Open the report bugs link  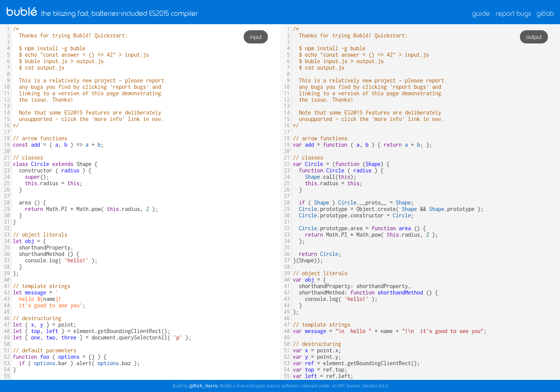(x=513, y=14)
